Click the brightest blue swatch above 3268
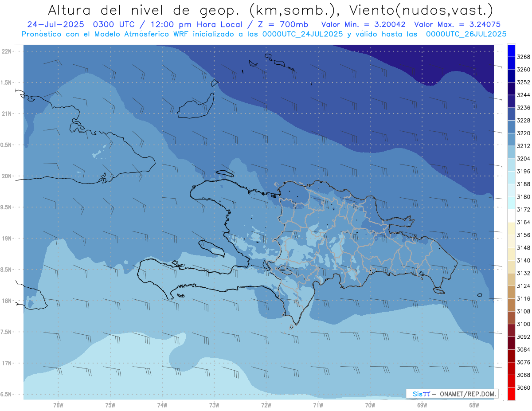 tap(511, 51)
